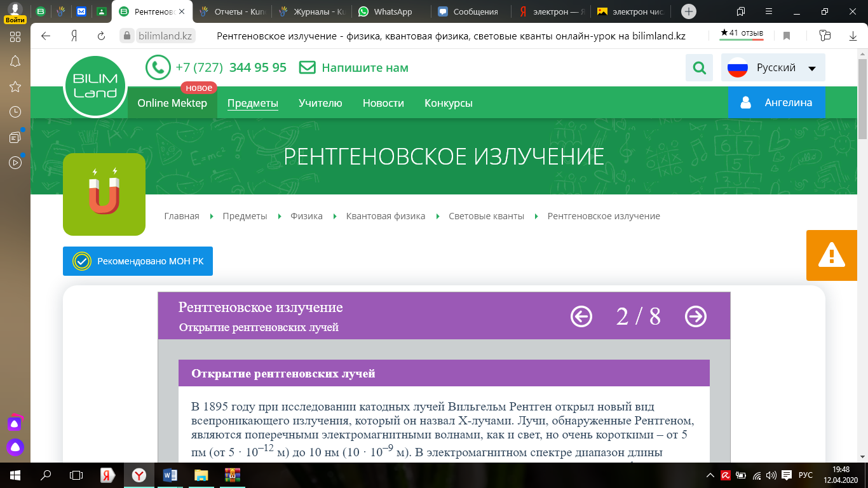868x488 pixels.
Task: Show hidden system tray icons
Action: pos(710,475)
